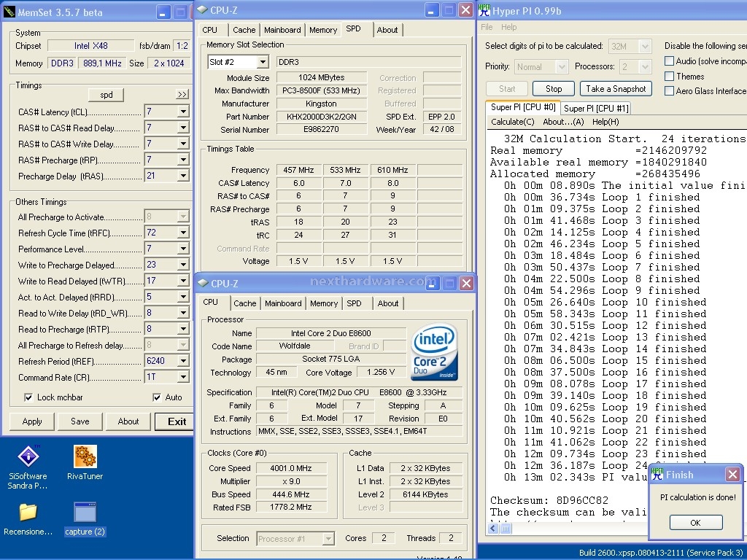Stop the Hyper PI calculation
Screen dimensions: 747x560
coord(554,88)
